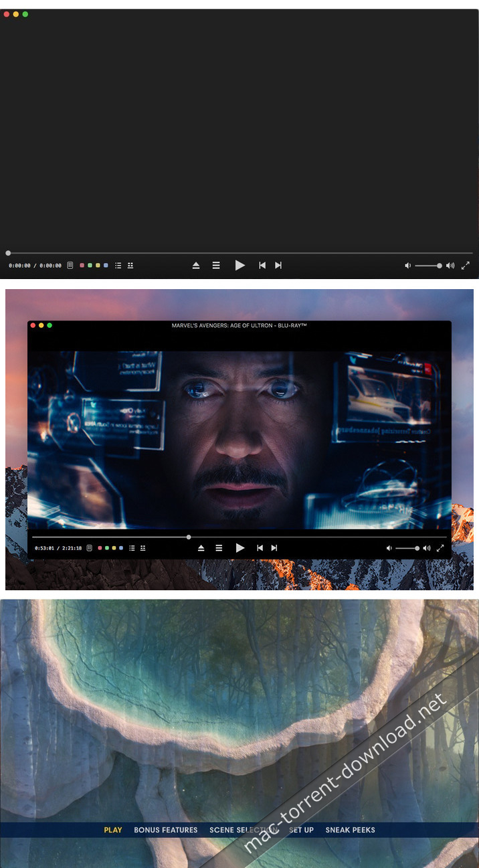The image size is (479, 868).
Task: Click the Avengers: Age of Ultron window title
Action: coord(239,325)
